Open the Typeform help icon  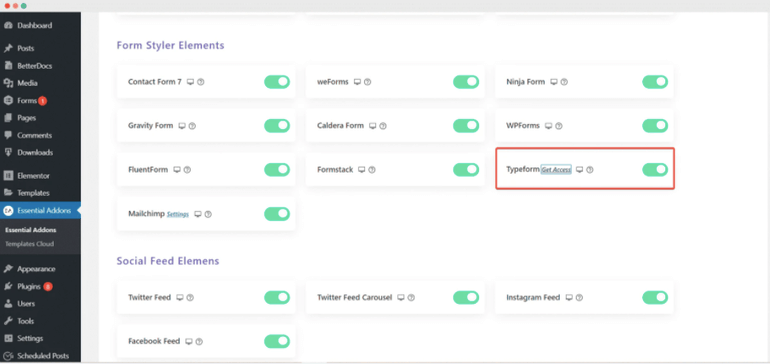pyautogui.click(x=590, y=170)
